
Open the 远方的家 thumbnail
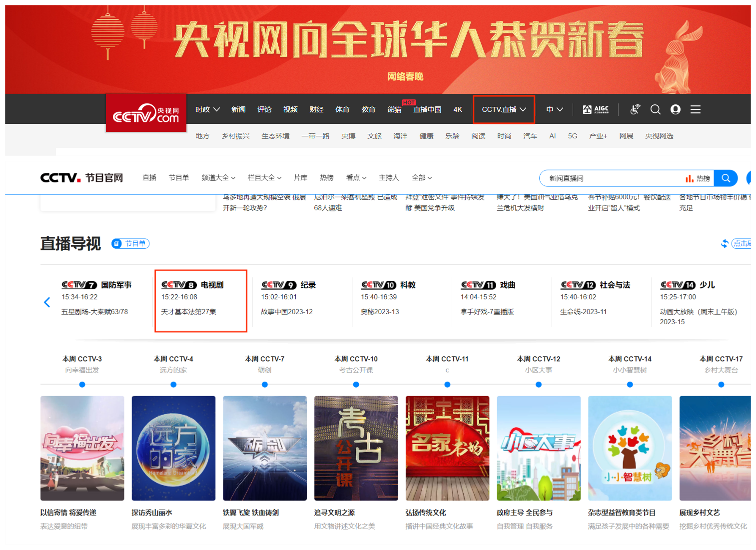(x=173, y=448)
